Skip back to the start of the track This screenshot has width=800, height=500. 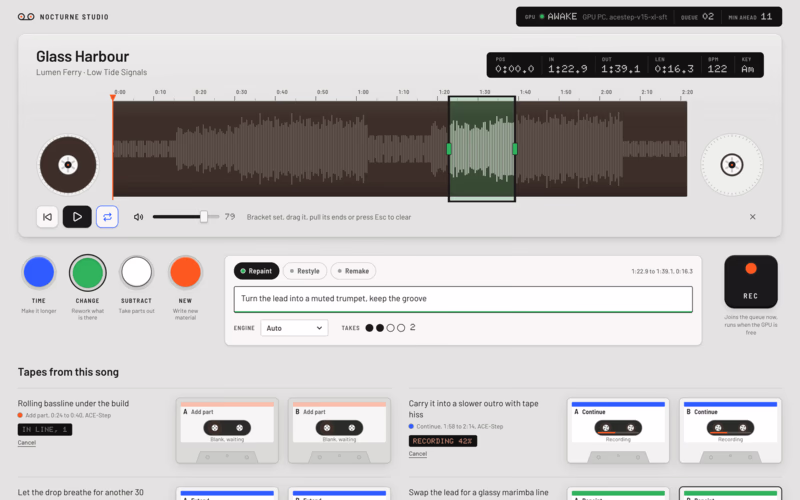[x=47, y=217]
